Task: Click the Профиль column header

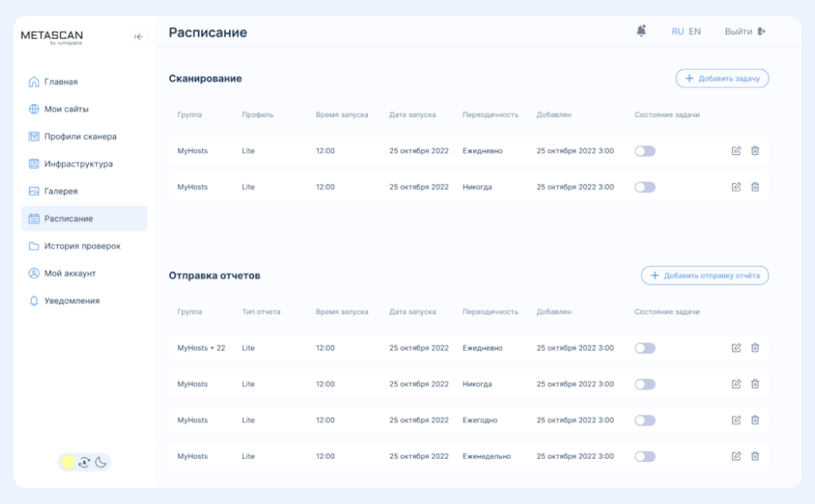Action: click(258, 114)
